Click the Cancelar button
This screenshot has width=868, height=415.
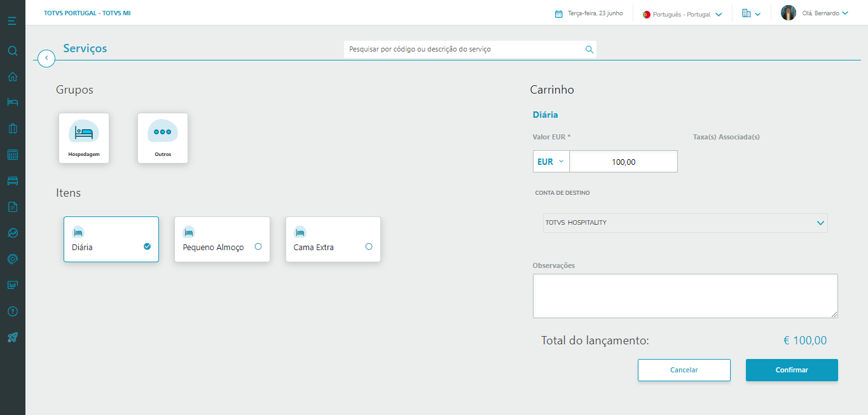[684, 370]
